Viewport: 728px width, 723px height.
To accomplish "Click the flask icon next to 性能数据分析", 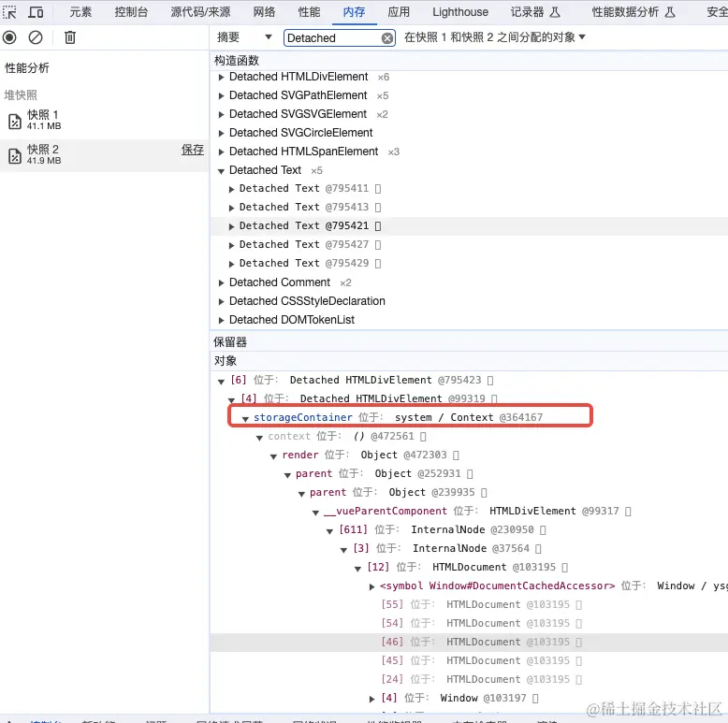I will [x=669, y=12].
